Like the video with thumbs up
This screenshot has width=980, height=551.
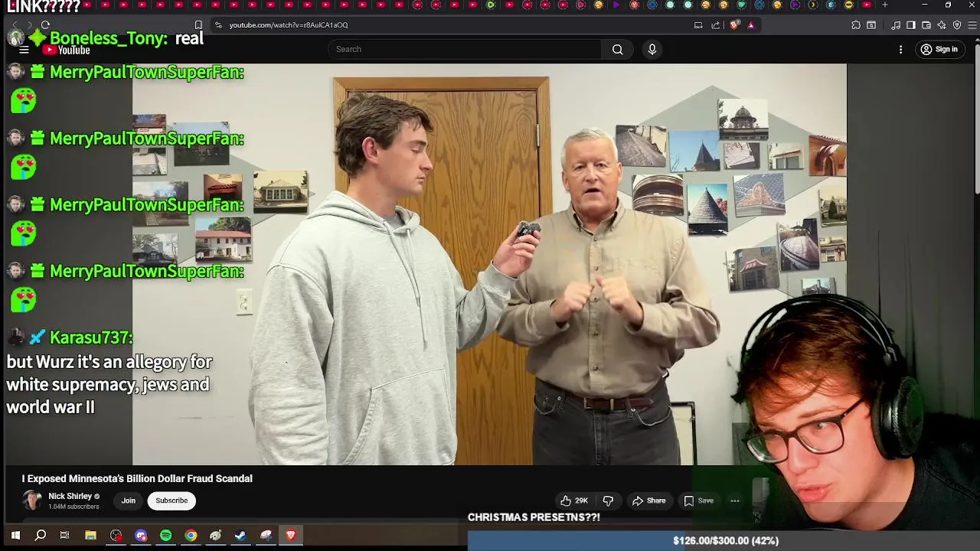(574, 500)
